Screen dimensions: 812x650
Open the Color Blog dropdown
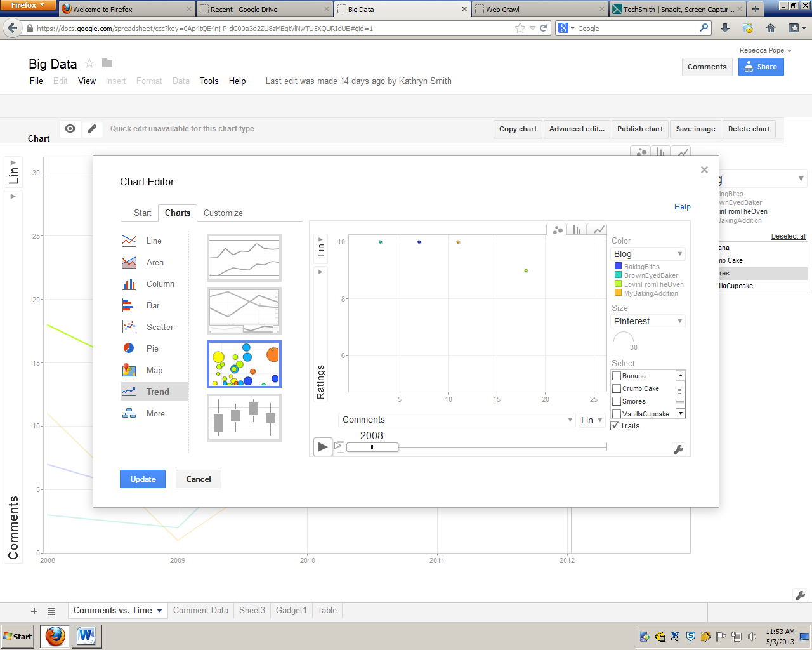tap(648, 254)
